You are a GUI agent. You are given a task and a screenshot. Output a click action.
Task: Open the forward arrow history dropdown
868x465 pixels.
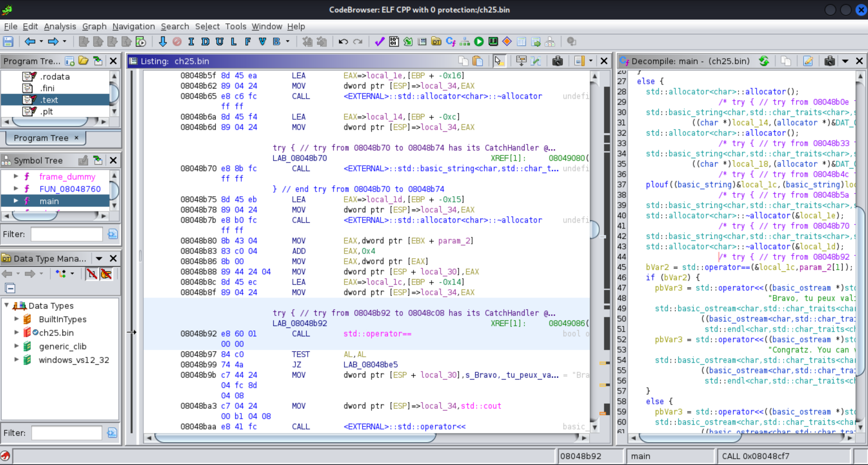coord(64,42)
